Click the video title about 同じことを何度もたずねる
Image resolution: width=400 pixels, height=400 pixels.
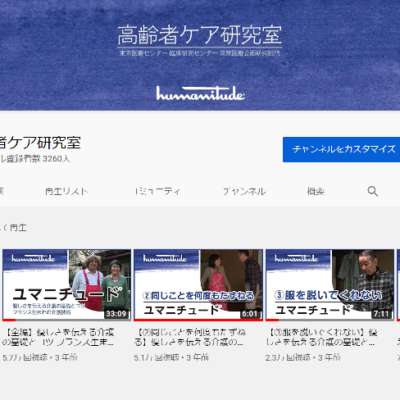click(x=190, y=337)
